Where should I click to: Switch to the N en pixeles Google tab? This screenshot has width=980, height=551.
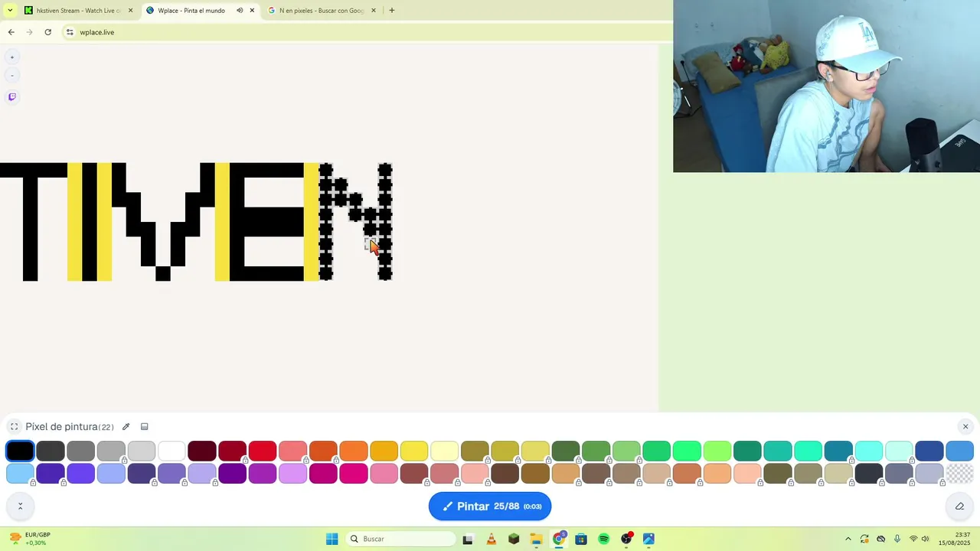(322, 11)
